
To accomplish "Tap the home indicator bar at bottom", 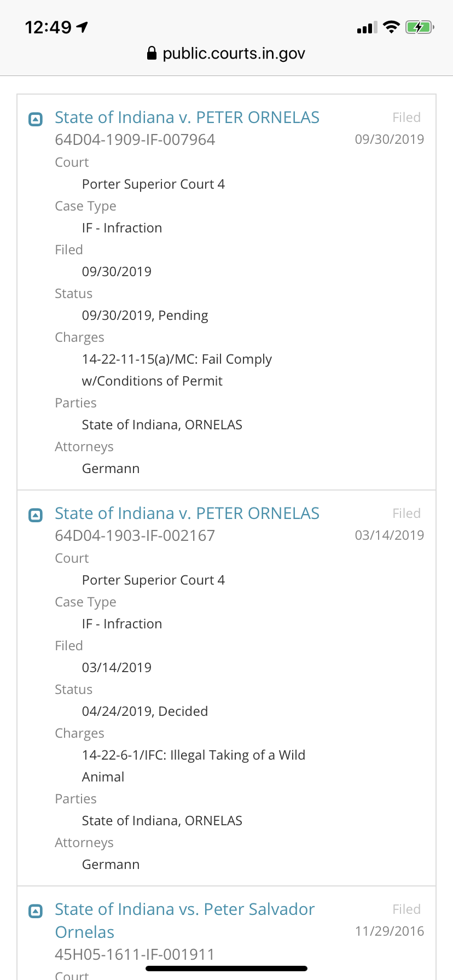I will coord(226,969).
